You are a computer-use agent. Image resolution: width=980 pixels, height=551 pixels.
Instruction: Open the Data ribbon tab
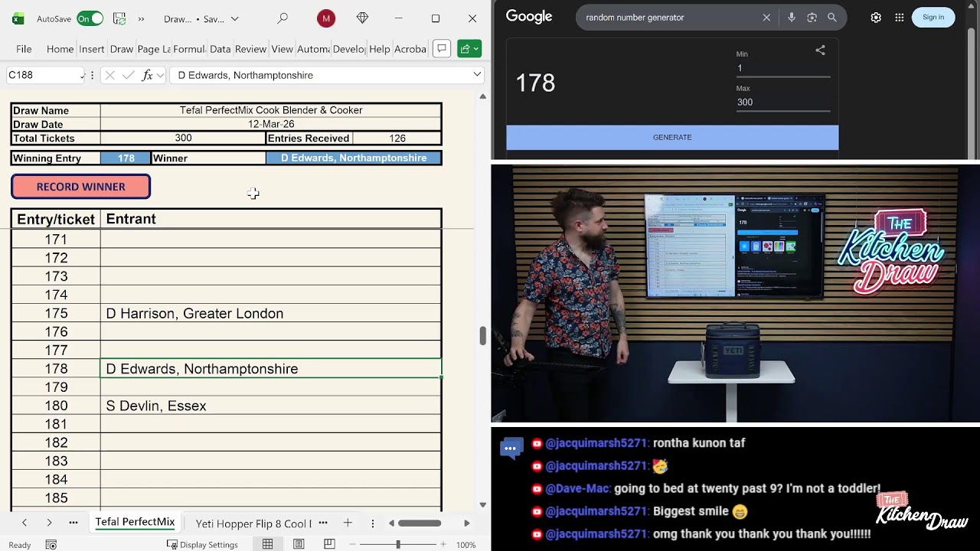220,49
